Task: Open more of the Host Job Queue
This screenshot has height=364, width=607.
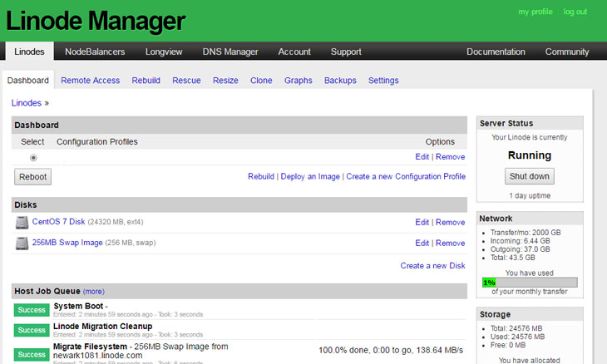Action: point(94,291)
